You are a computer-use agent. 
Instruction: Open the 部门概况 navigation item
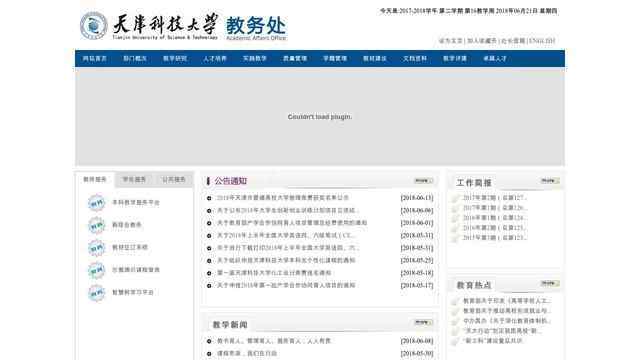pyautogui.click(x=135, y=58)
